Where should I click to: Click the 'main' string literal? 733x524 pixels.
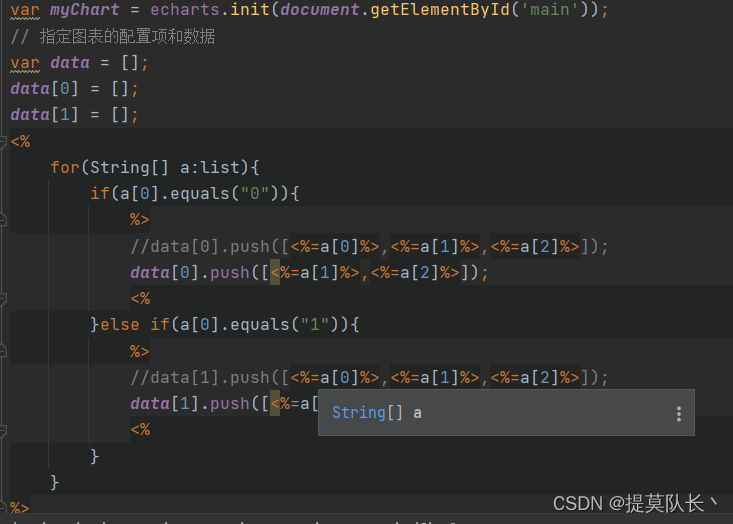[550, 9]
